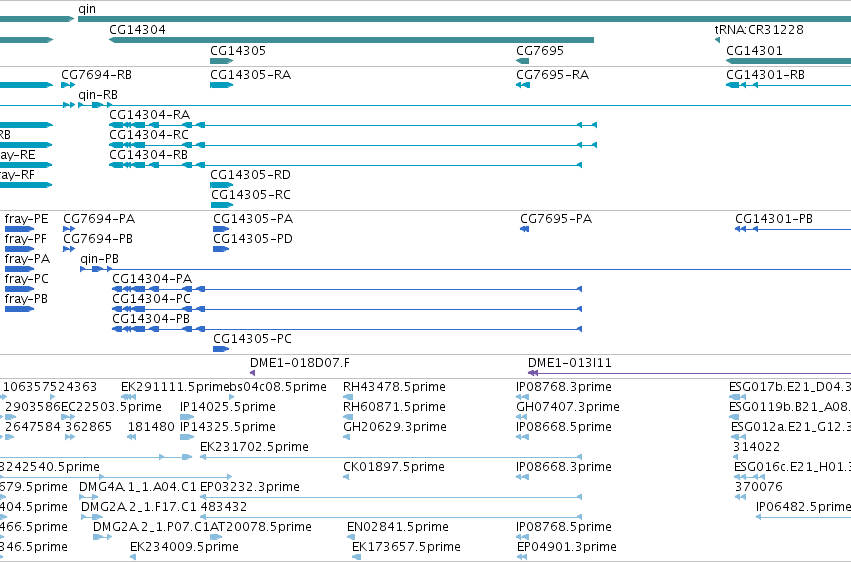
Task: Click EST EK291111.5prime
Action: 129,397
